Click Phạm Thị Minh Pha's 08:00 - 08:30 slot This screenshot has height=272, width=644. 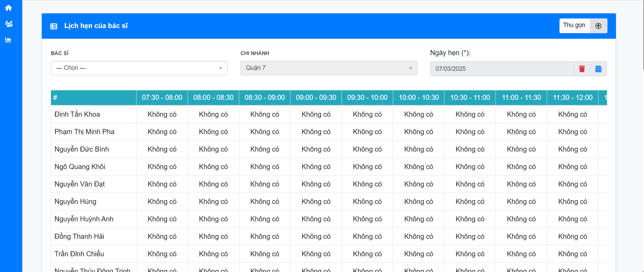(213, 132)
